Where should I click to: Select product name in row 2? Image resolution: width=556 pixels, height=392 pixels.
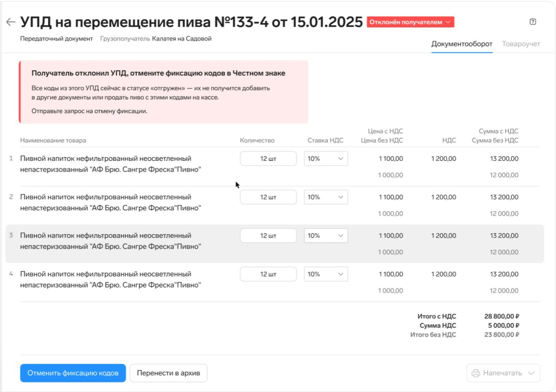(111, 203)
